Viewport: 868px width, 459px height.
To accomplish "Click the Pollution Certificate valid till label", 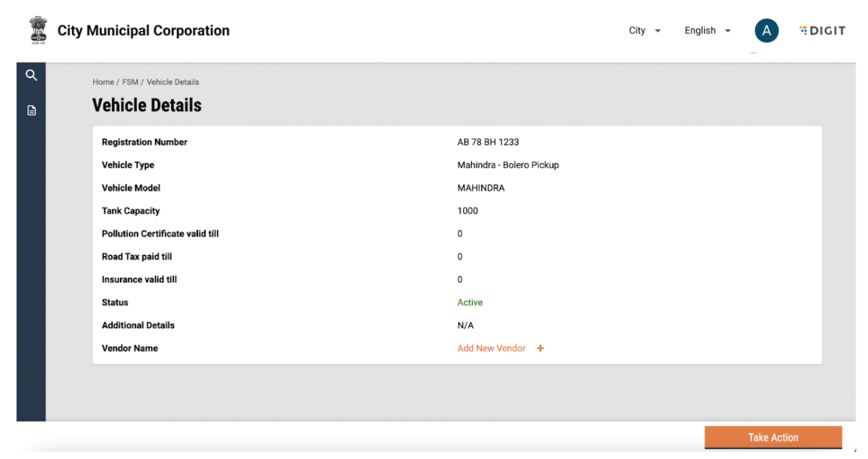I will coord(160,234).
